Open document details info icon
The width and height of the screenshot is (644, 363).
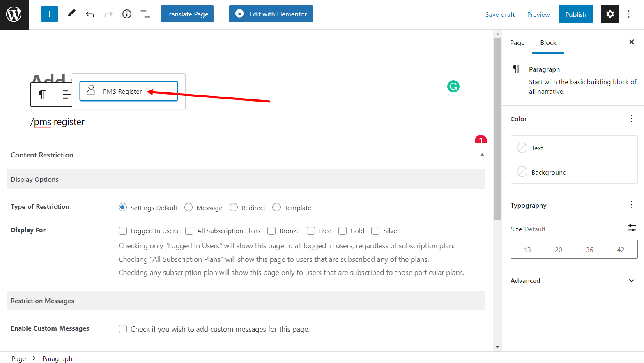tap(127, 14)
